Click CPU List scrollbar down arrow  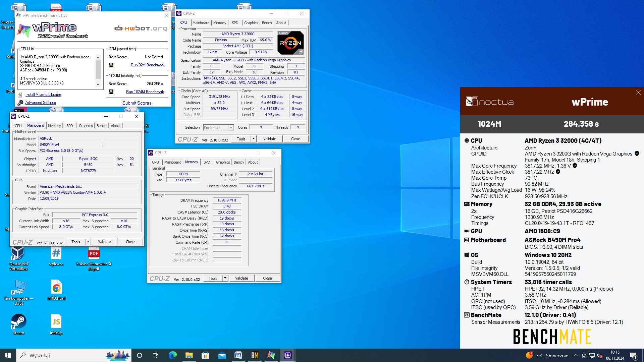pyautogui.click(x=98, y=84)
